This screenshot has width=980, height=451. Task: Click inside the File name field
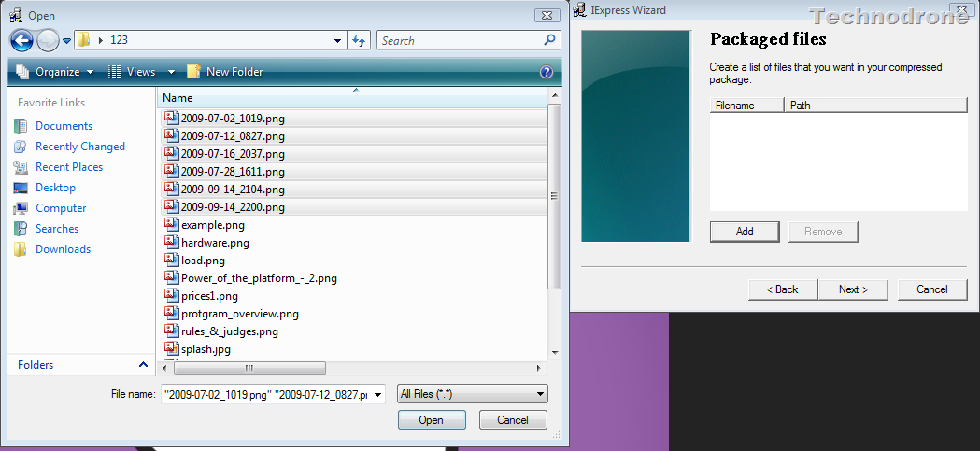click(x=267, y=394)
